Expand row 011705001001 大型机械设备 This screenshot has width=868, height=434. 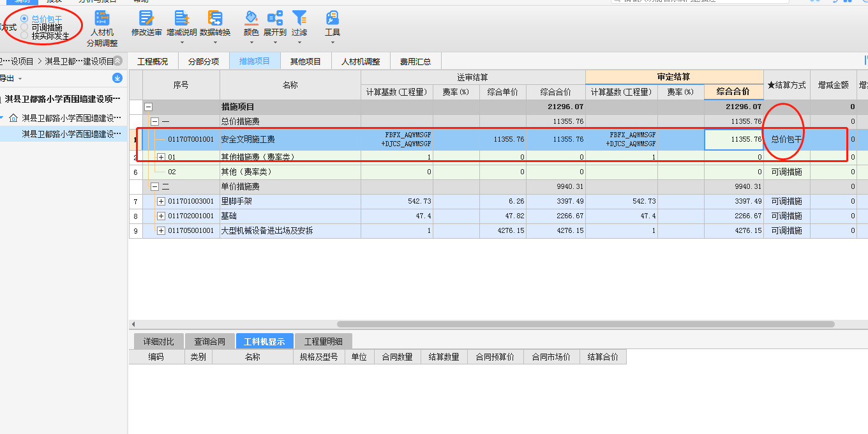[161, 231]
